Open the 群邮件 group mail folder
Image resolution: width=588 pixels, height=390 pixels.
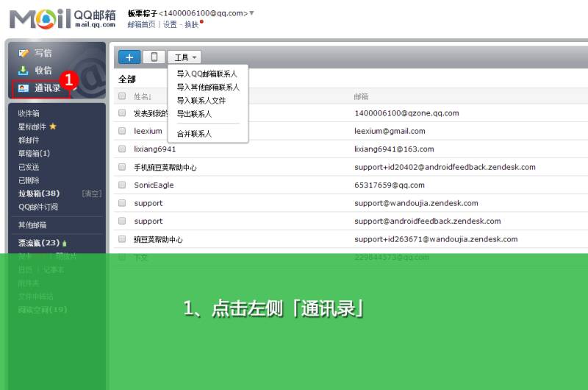[x=29, y=140]
